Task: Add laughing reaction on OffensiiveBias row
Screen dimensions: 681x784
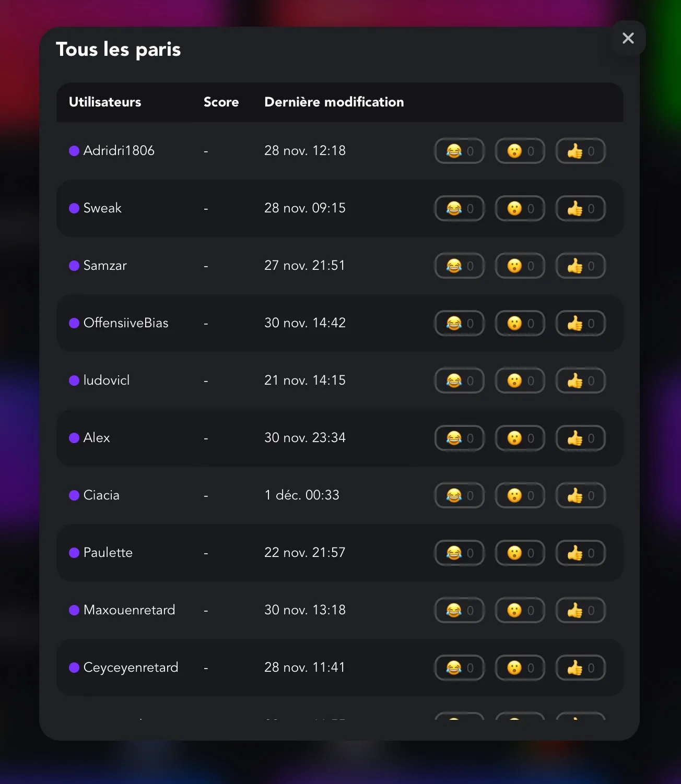Action: pos(460,323)
